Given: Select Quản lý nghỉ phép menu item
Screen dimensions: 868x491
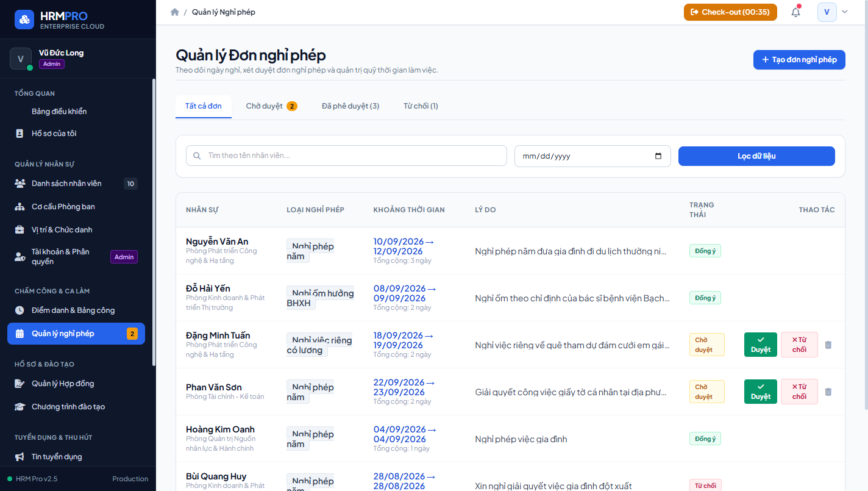Looking at the screenshot, I should (76, 334).
